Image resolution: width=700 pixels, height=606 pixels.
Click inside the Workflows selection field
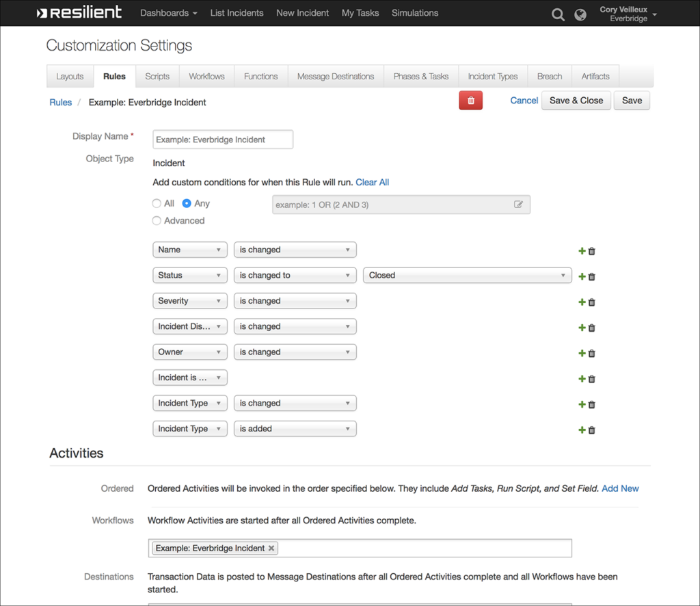pyautogui.click(x=360, y=548)
